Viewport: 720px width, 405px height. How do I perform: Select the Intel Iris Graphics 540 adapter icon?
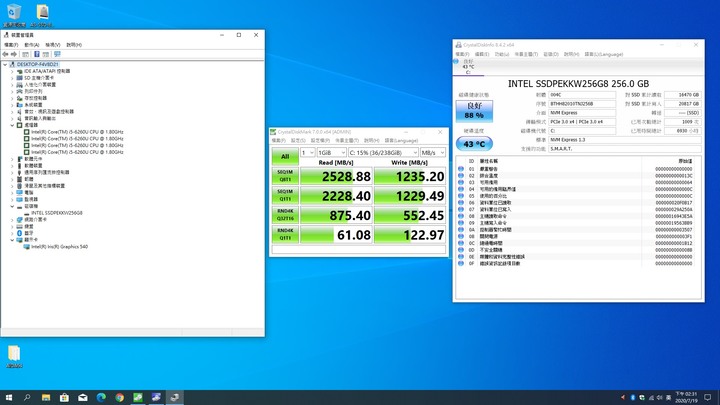[27, 247]
